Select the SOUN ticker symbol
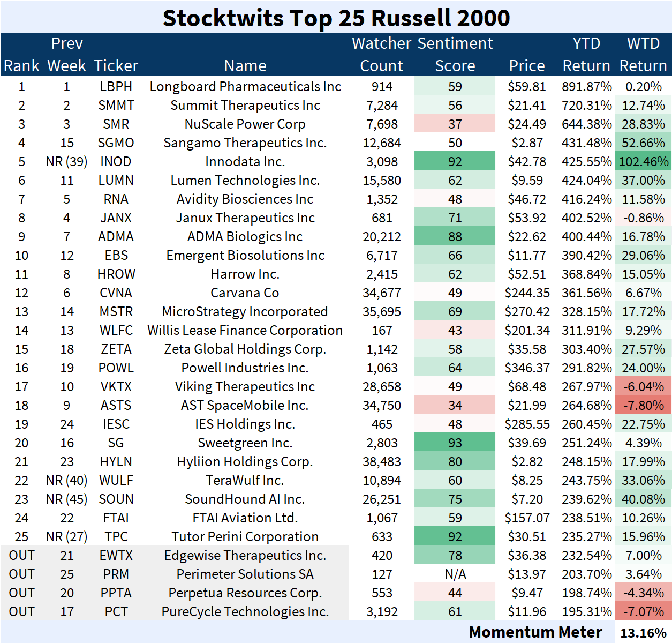The image size is (672, 643). click(x=116, y=499)
